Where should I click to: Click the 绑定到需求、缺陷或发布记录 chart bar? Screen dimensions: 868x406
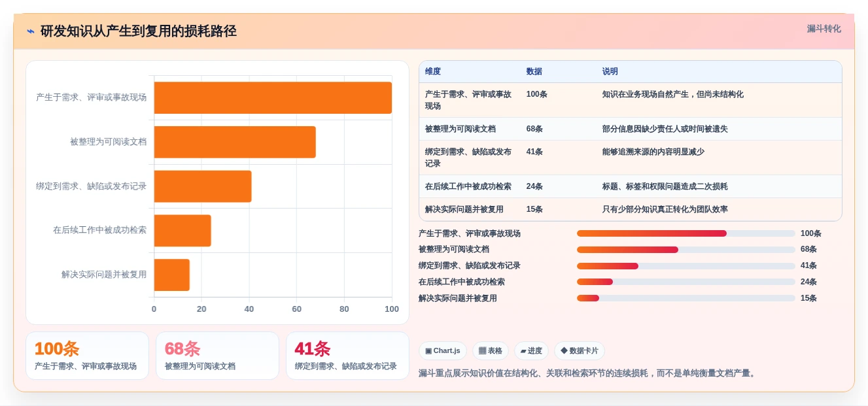tap(203, 186)
